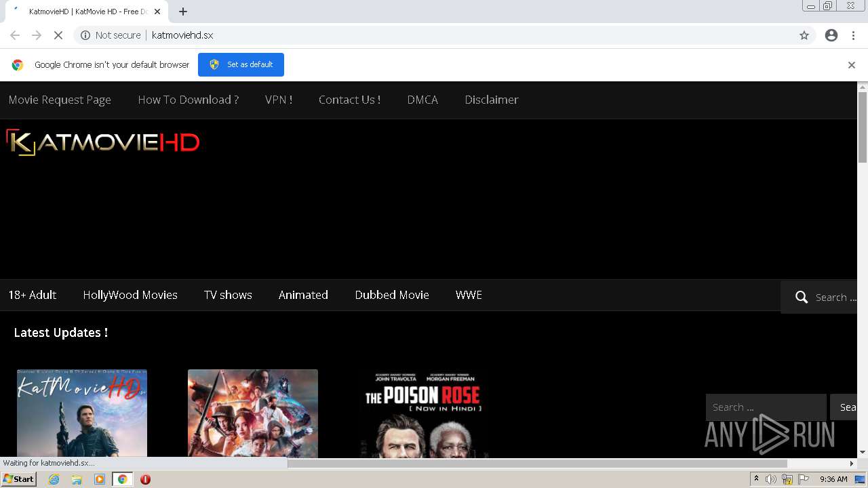The width and height of the screenshot is (868, 488).
Task: Click the horizontal scrollbar right arrow
Action: coord(852,464)
